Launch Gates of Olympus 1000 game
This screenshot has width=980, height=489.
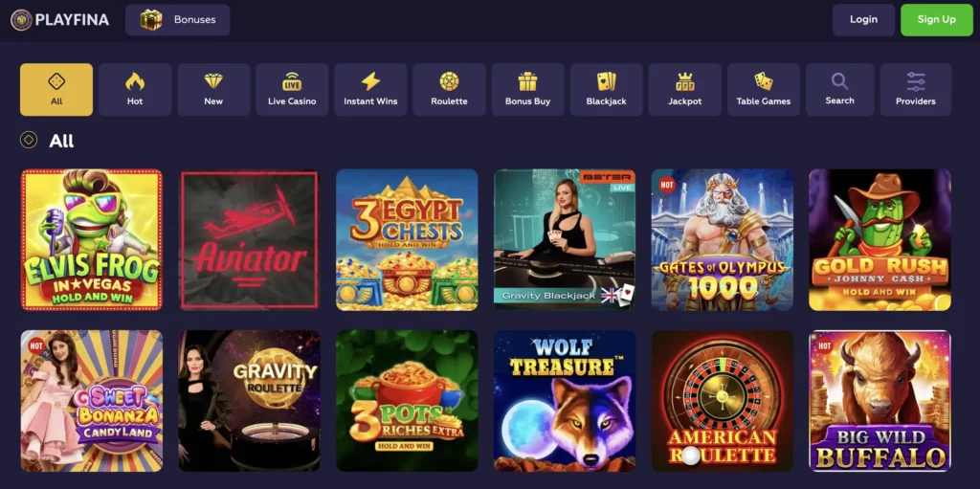(x=723, y=240)
